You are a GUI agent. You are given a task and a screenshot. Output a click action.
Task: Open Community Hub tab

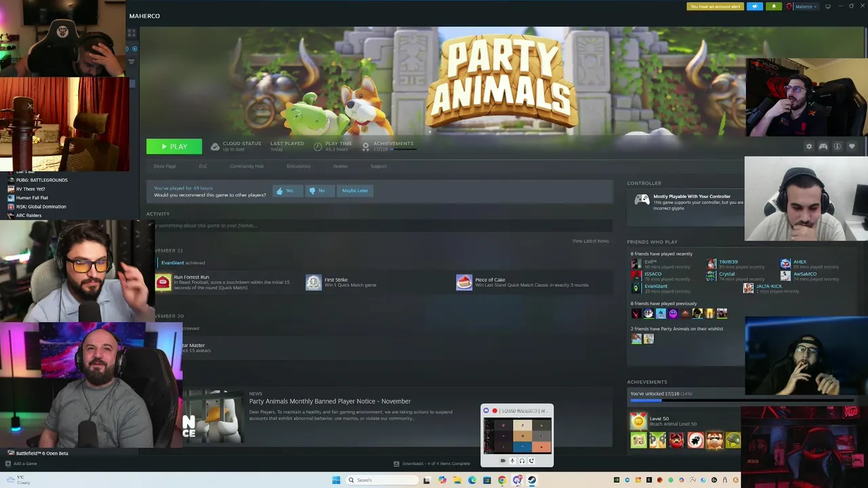coord(247,166)
